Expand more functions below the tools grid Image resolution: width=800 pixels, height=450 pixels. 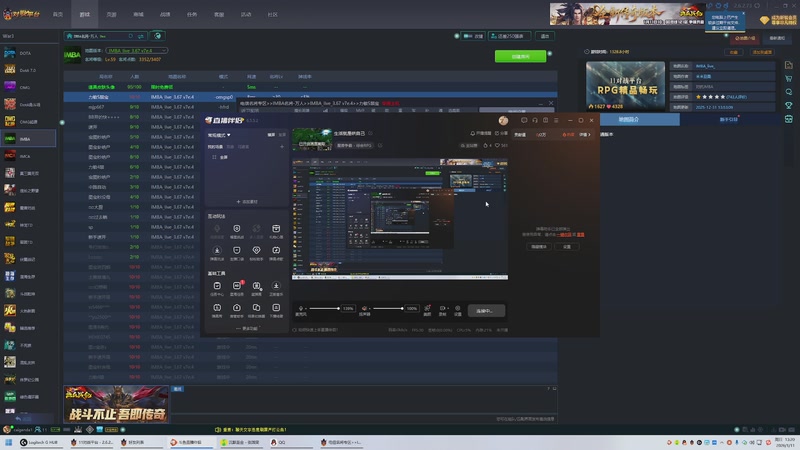point(247,329)
